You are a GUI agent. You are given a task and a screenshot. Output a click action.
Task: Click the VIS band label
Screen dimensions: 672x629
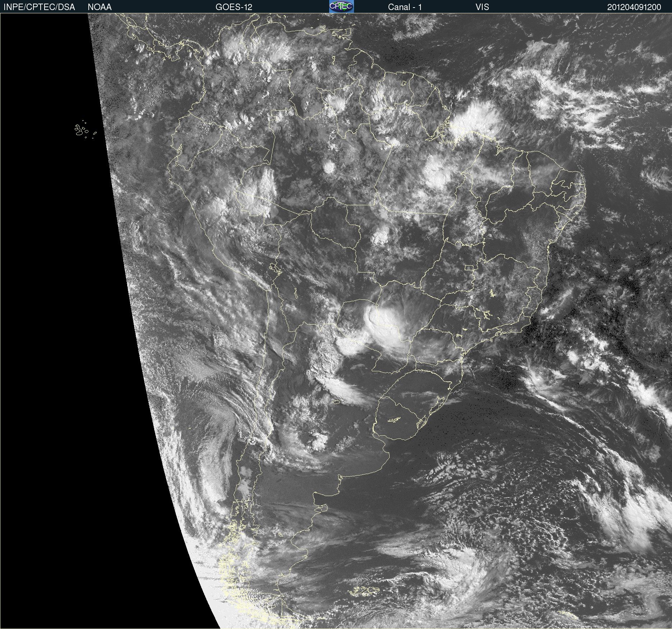coord(482,7)
